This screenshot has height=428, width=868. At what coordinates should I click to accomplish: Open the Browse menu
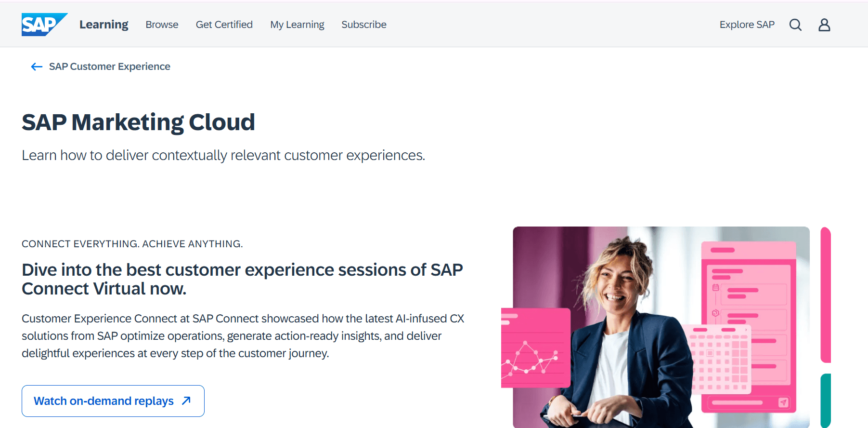coord(162,24)
